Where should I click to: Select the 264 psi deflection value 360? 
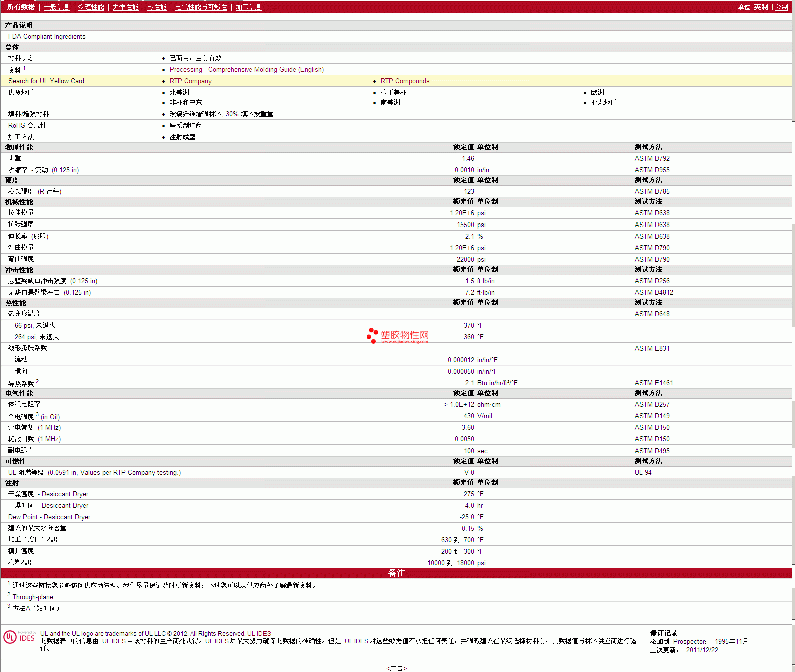point(469,337)
